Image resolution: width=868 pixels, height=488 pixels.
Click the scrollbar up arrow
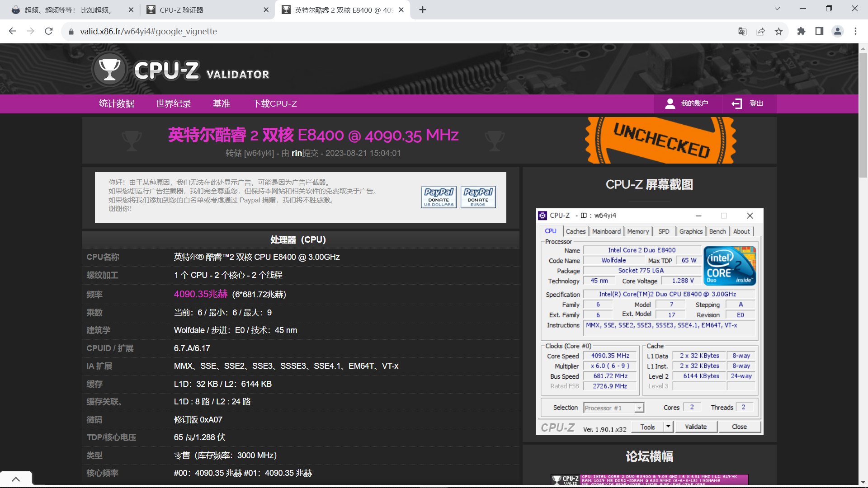click(x=863, y=48)
